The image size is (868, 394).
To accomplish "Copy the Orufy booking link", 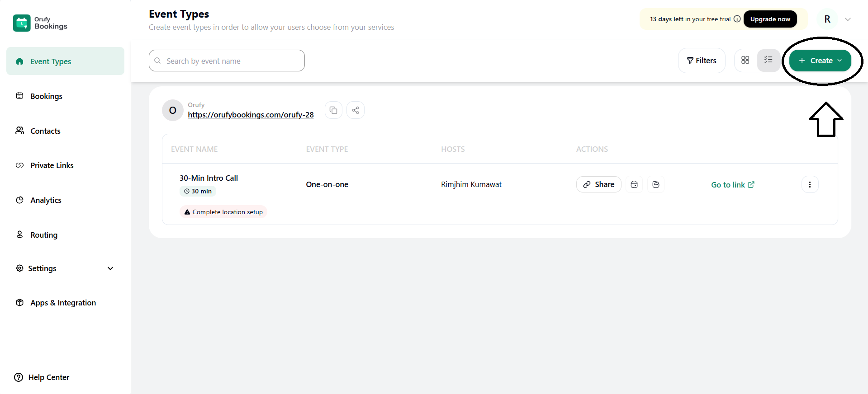I will coord(333,110).
